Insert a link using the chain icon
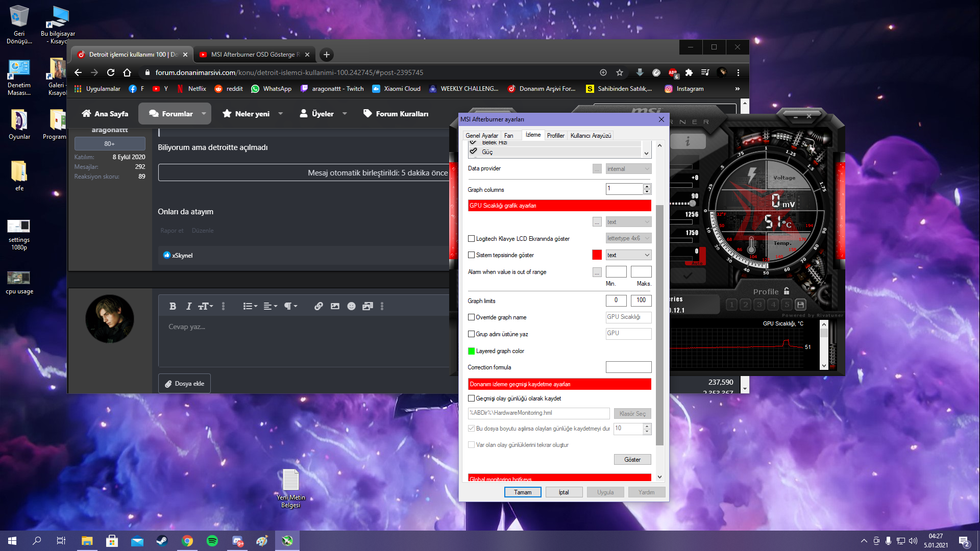The height and width of the screenshot is (551, 980). [x=318, y=306]
